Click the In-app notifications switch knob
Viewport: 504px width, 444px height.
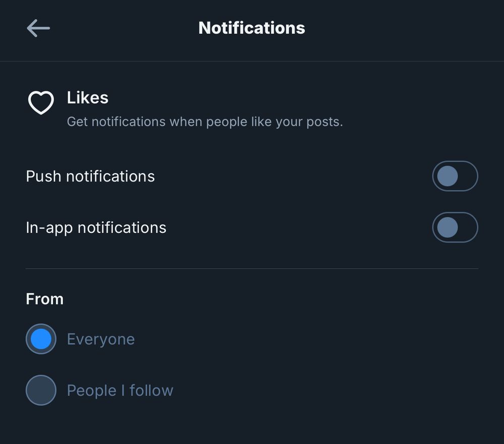pos(448,228)
